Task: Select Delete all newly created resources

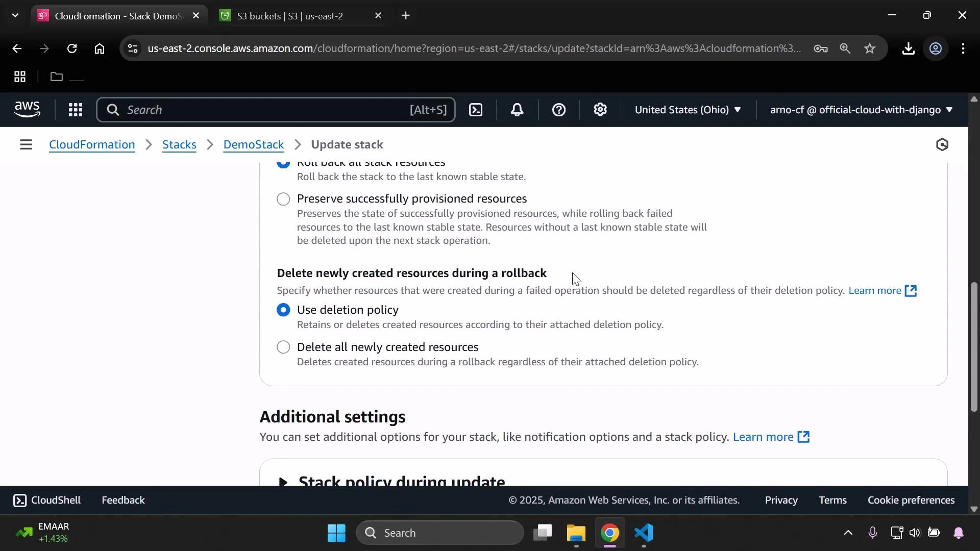Action: (284, 347)
